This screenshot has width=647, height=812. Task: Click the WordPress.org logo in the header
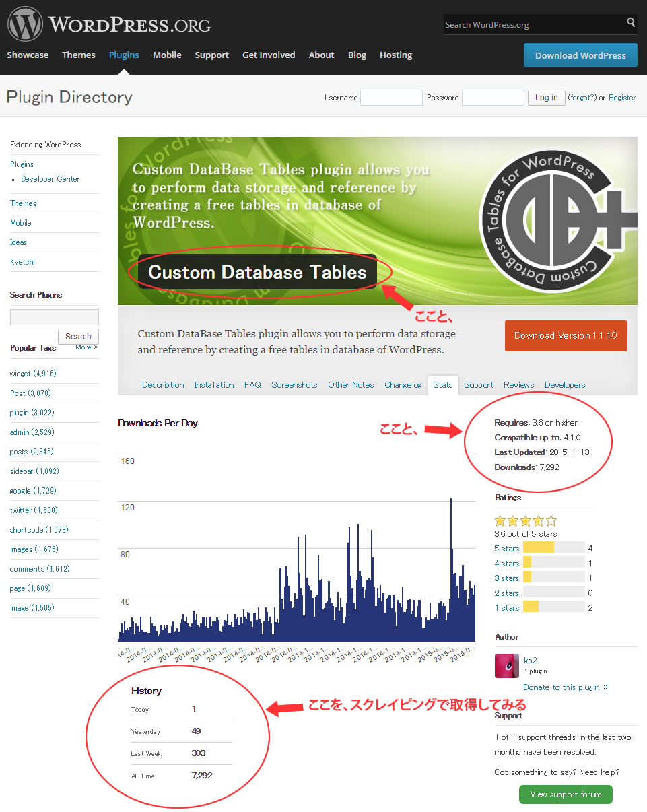coord(108,23)
